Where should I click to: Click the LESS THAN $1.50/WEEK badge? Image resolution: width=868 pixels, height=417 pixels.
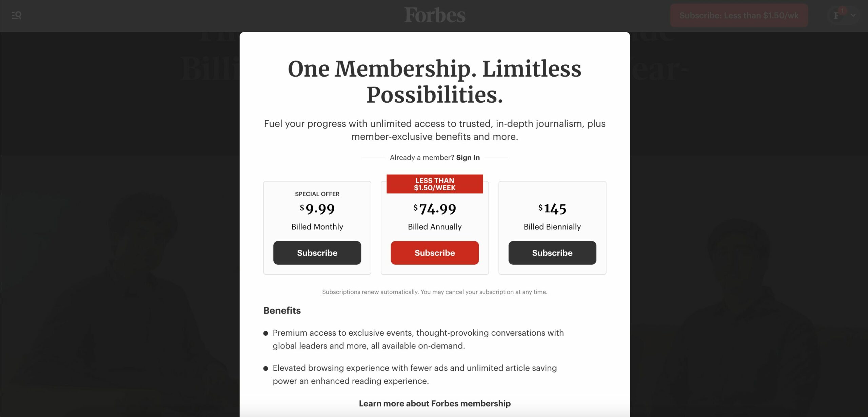click(x=435, y=184)
